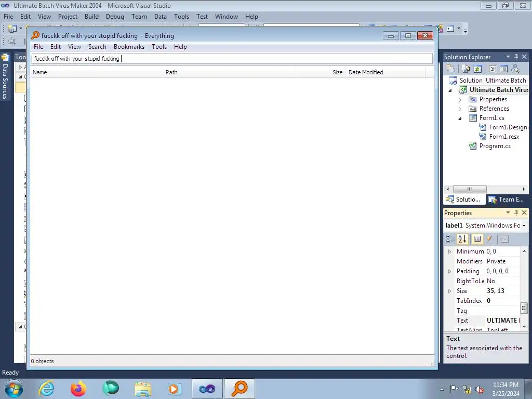The height and width of the screenshot is (399, 532).
Task: Expand the Size property row
Action: tap(449, 291)
